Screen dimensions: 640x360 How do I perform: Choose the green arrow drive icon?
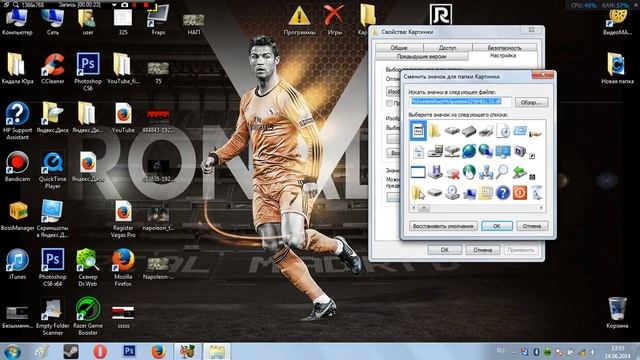(520, 172)
